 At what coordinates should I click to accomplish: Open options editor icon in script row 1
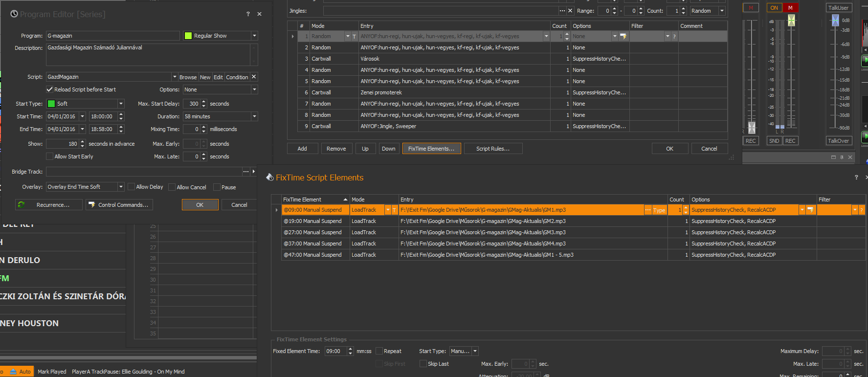click(623, 36)
